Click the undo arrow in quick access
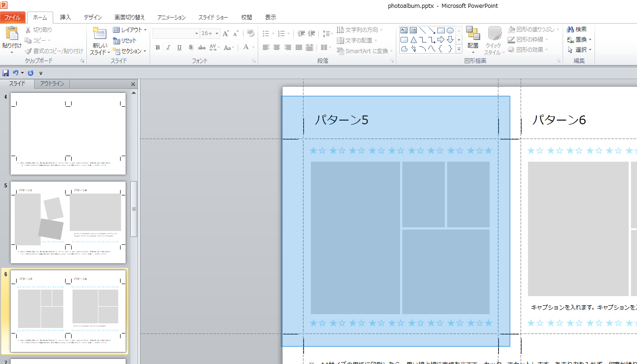The height and width of the screenshot is (364, 637). (15, 73)
